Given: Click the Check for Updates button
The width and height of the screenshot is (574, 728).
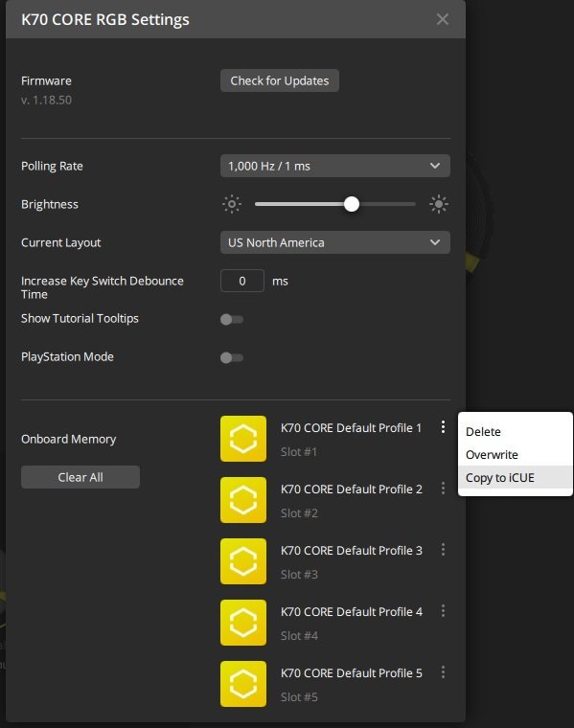Looking at the screenshot, I should (x=280, y=80).
